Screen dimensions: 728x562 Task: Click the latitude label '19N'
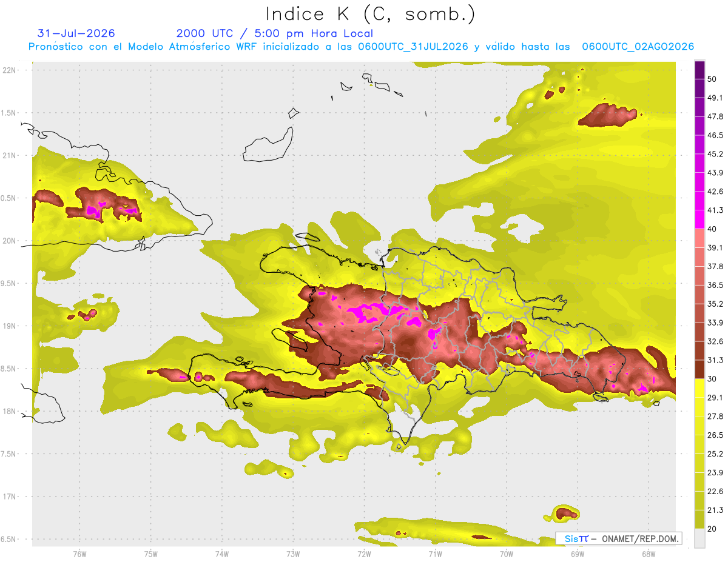[x=9, y=326]
